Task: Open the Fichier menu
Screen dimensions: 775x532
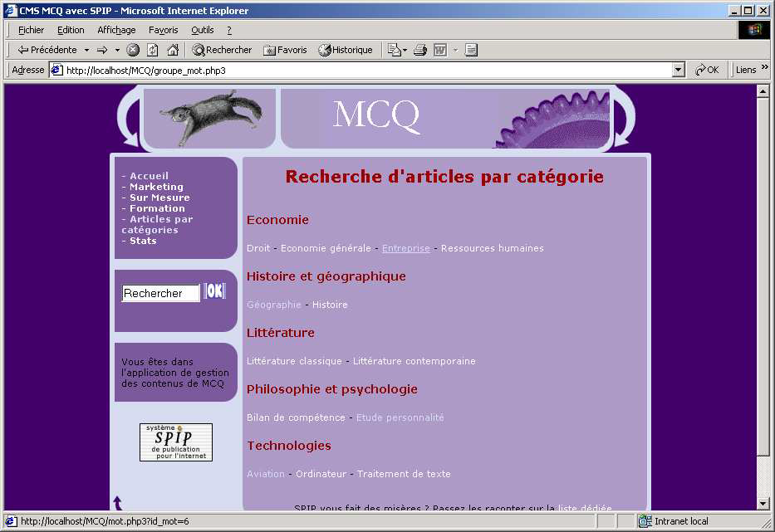Action: (31, 30)
